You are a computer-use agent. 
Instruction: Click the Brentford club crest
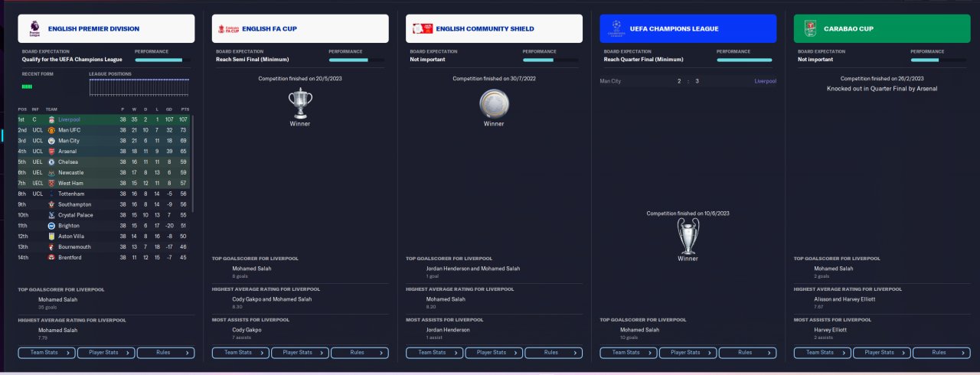click(51, 257)
